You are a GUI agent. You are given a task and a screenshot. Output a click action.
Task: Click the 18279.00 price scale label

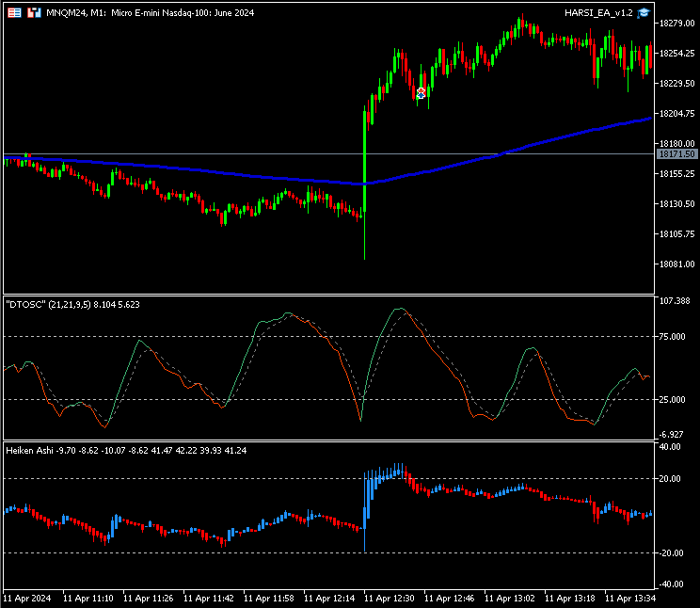[x=676, y=24]
